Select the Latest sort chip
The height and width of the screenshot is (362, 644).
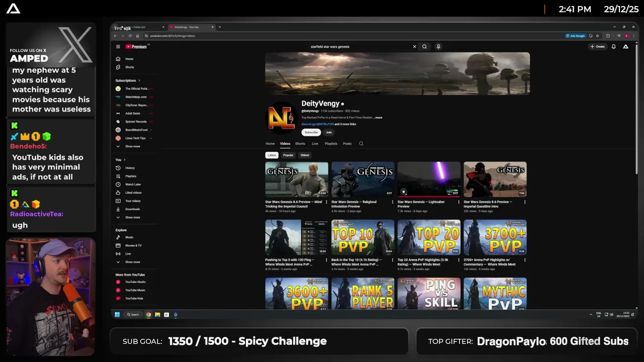click(272, 155)
